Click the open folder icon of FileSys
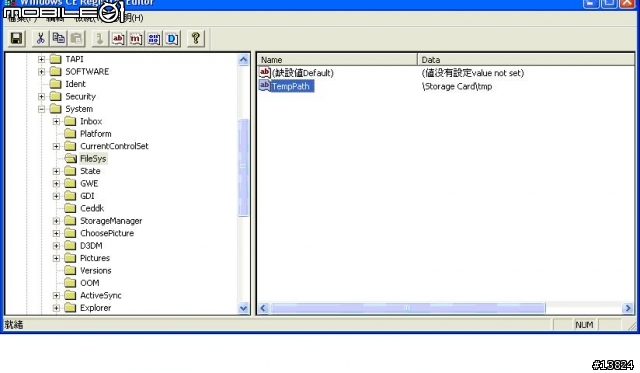The height and width of the screenshot is (373, 640). [70, 158]
